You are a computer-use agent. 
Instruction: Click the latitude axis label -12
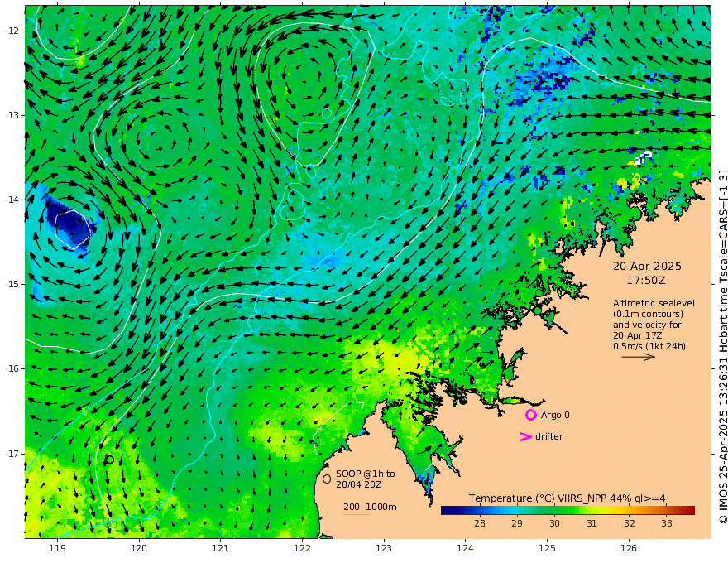[12, 31]
